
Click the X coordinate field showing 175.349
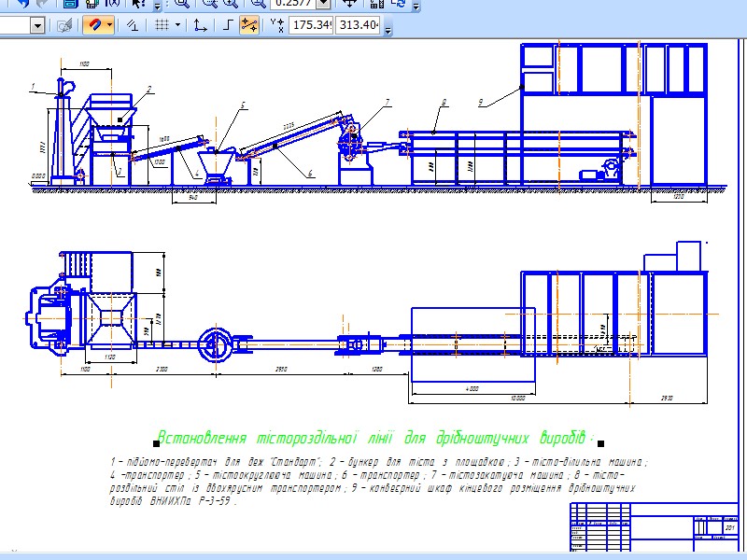point(312,25)
